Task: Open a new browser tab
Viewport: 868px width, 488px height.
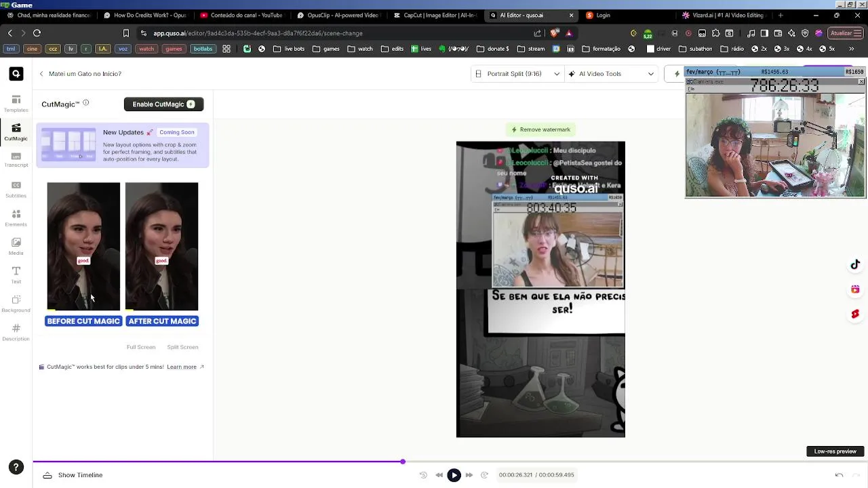Action: pyautogui.click(x=781, y=15)
